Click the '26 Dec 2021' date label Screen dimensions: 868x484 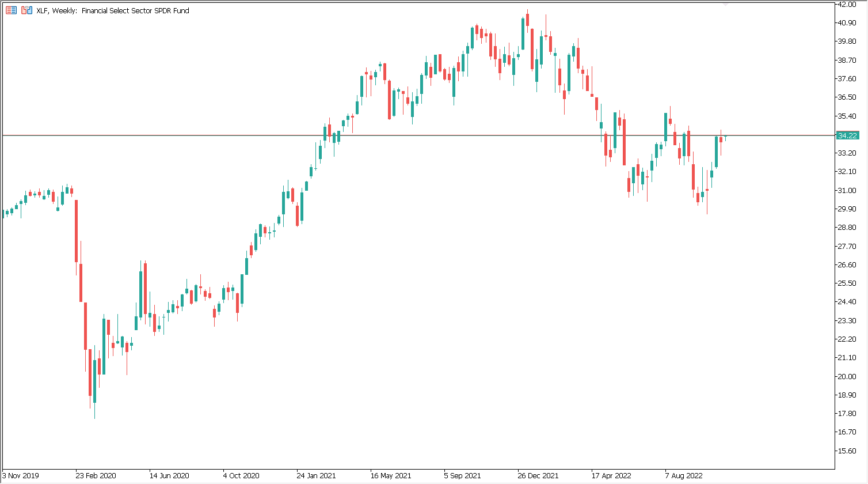(x=538, y=476)
